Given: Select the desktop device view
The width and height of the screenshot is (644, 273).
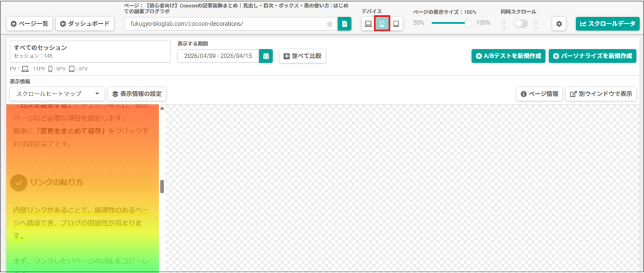Looking at the screenshot, I should pyautogui.click(x=368, y=24).
